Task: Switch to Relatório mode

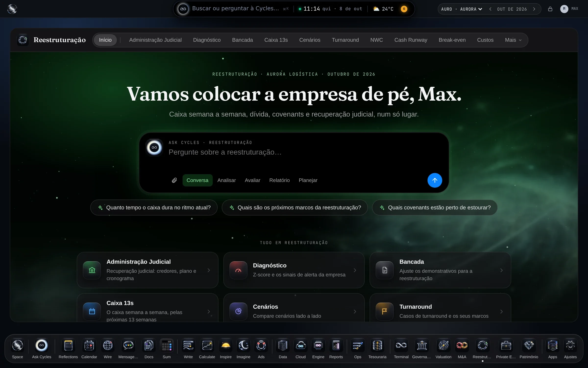Action: tap(279, 180)
